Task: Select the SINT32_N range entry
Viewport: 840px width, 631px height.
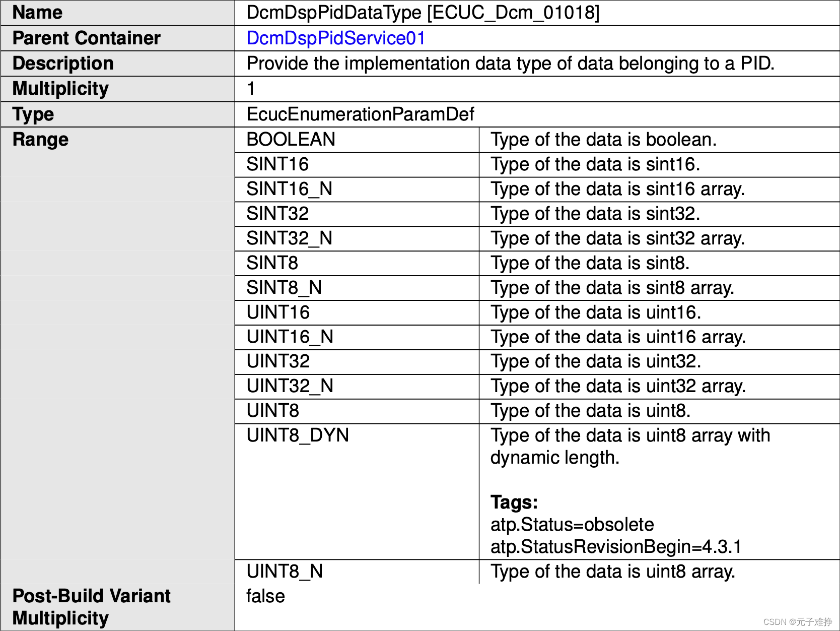Action: point(289,238)
